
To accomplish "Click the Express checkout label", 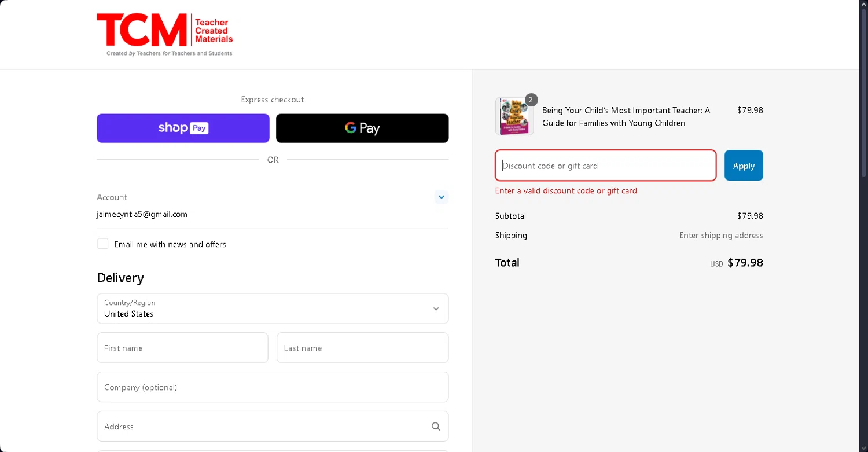I will pos(273,100).
